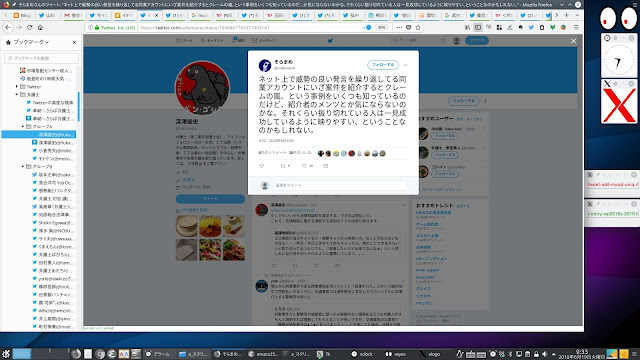This screenshot has width=640, height=360.
Task: Reload the current page
Action: point(29,27)
